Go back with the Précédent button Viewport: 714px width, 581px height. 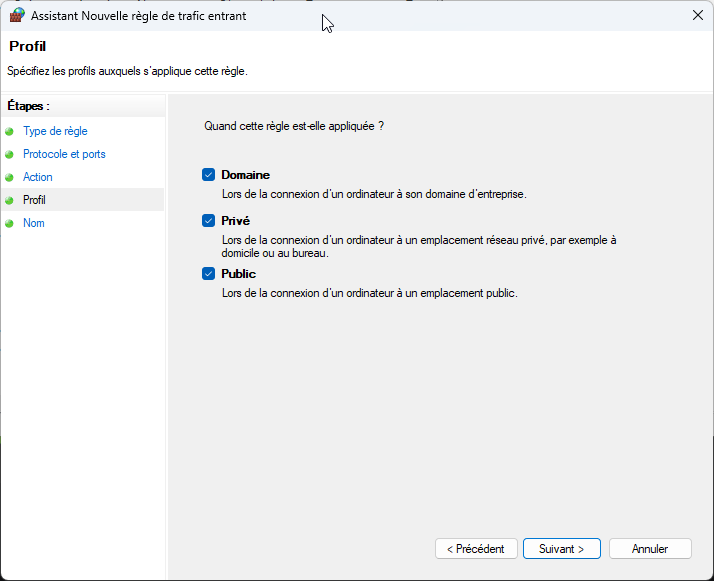[476, 549]
